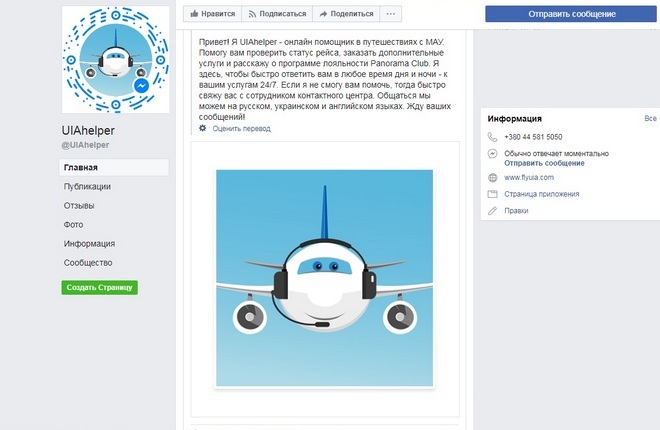Go to the Фото sidebar section
The width and height of the screenshot is (660, 430).
(x=73, y=225)
